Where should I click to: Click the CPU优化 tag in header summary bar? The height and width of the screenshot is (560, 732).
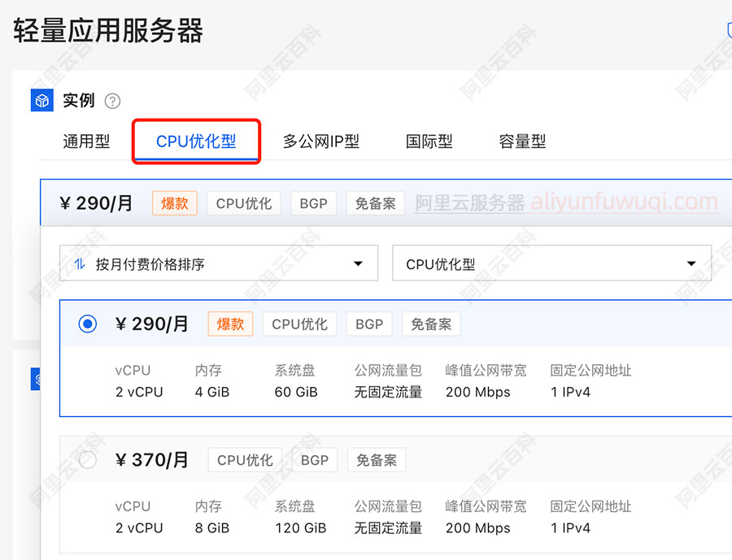[x=244, y=203]
